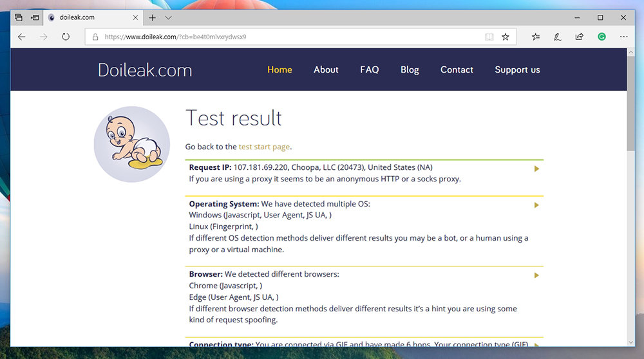Expand the Request IP result arrow
Screen dimensions: 644x359
tap(536, 169)
